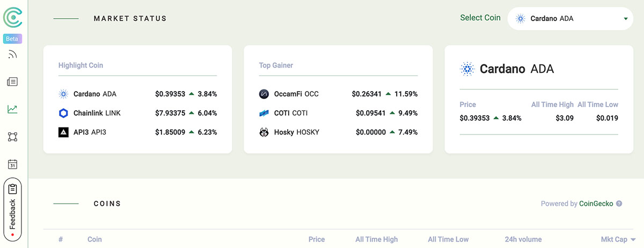The height and width of the screenshot is (248, 644).
Task: Open the Select Coin dropdown
Action: [x=570, y=18]
